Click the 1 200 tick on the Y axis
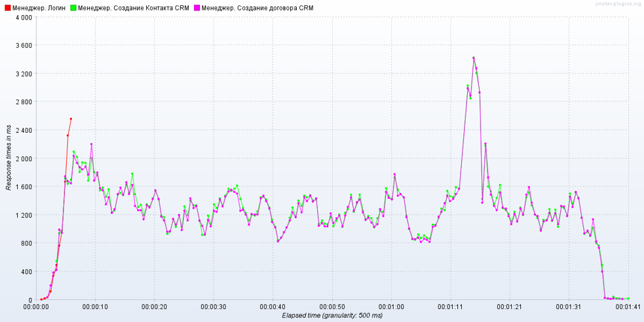Viewport: 644px width, 322px height. (x=23, y=215)
